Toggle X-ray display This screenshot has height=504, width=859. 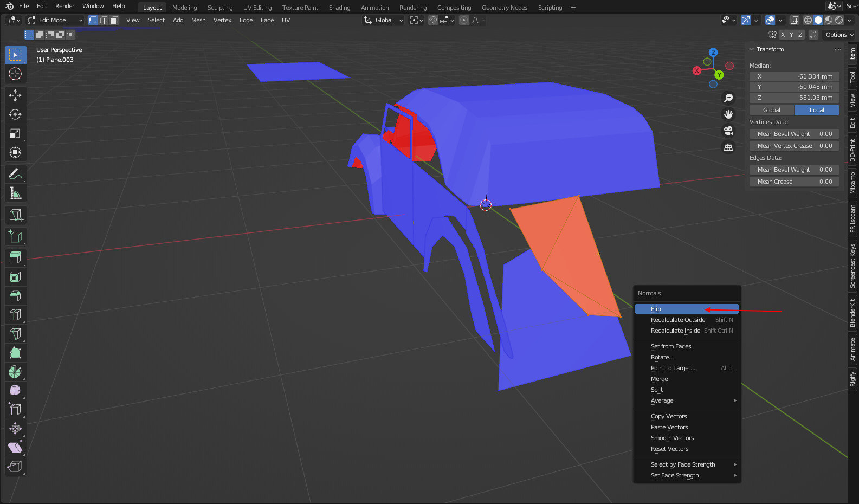pos(795,20)
